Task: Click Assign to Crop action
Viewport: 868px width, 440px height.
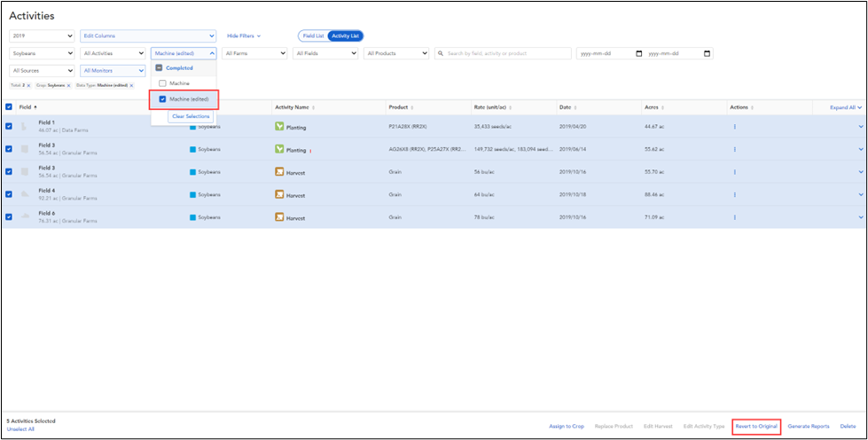Action: [567, 426]
